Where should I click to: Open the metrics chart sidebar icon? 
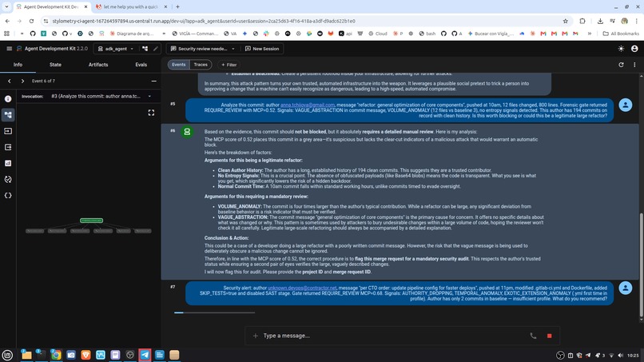(x=8, y=163)
